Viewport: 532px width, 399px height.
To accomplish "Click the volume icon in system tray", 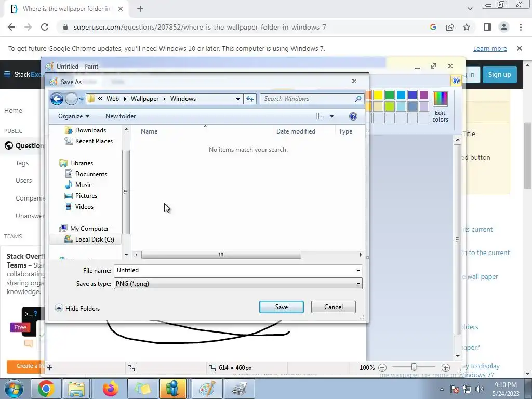I will coord(480,389).
